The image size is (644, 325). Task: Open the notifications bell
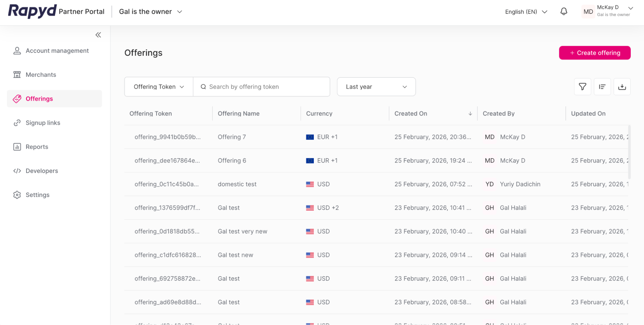pyautogui.click(x=563, y=12)
